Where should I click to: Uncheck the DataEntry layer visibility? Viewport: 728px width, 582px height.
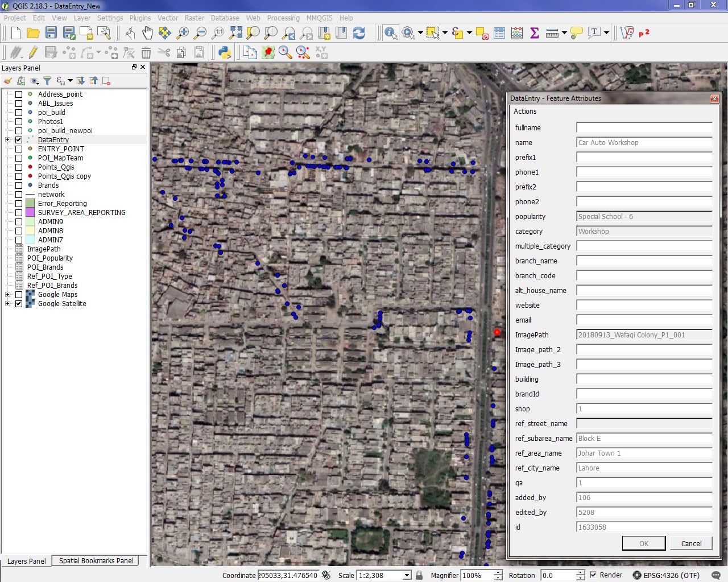tap(19, 140)
